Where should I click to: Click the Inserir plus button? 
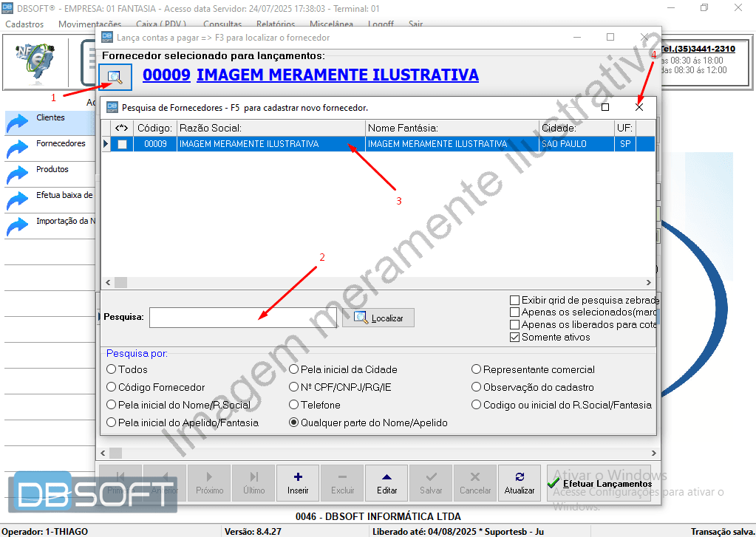point(298,483)
